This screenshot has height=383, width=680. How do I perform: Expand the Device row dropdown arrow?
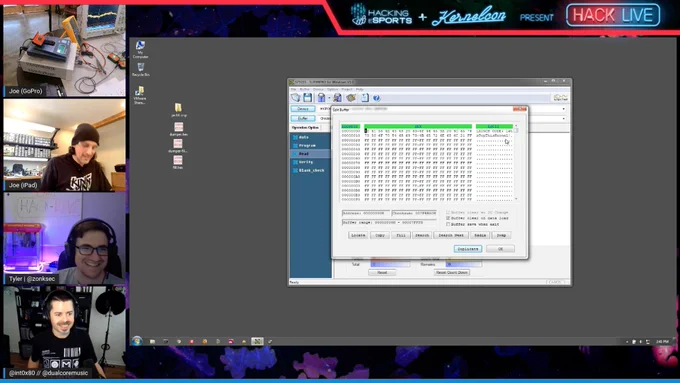click(563, 109)
